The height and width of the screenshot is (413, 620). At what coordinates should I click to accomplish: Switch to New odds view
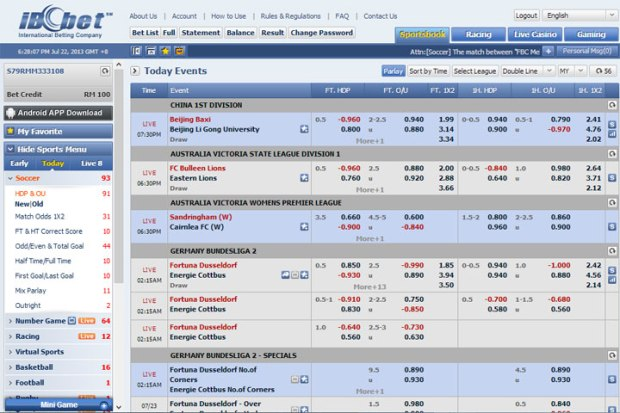[22, 204]
